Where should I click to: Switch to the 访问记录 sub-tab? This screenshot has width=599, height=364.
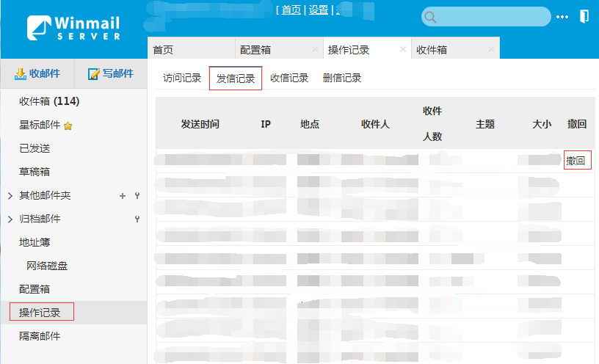[182, 78]
